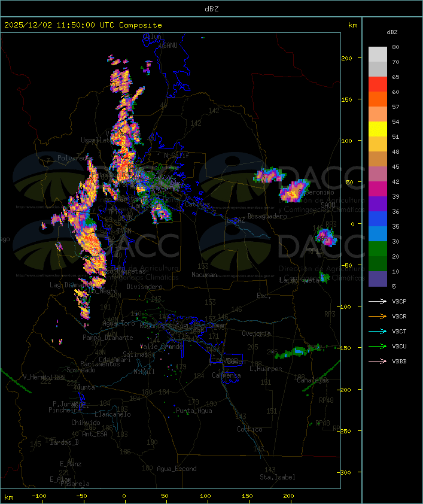
Task: Select the red 60-65 dBZ swatch
Action: coord(378,84)
